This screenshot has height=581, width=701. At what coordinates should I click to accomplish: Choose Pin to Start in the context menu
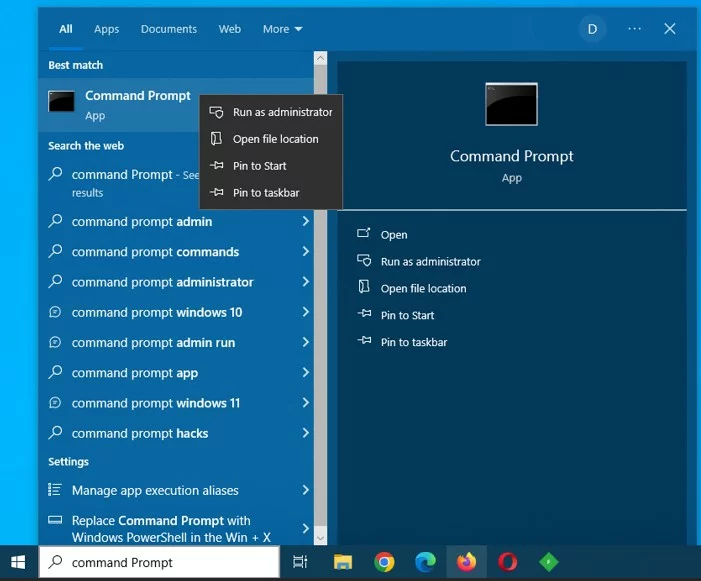271,166
